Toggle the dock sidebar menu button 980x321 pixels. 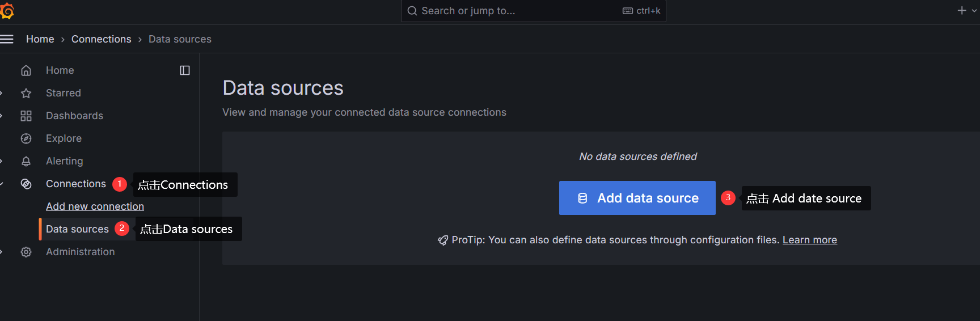point(185,70)
